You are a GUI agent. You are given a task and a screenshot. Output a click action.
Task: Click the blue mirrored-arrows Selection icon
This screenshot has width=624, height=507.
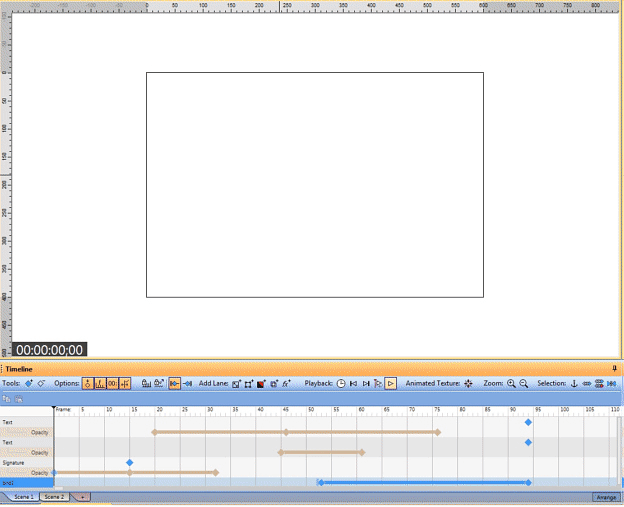[x=612, y=384]
